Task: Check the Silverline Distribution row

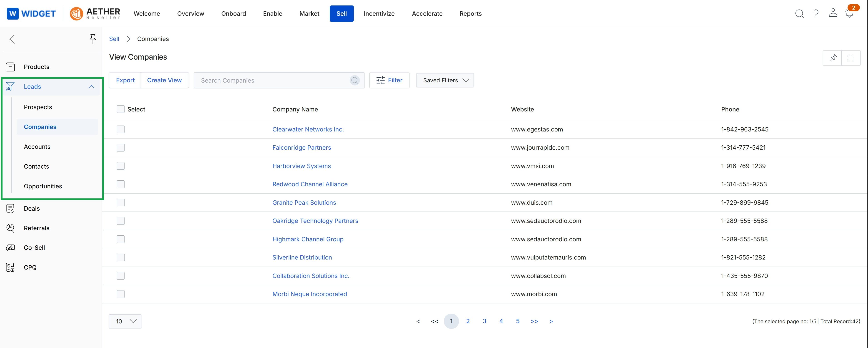Action: click(x=121, y=257)
